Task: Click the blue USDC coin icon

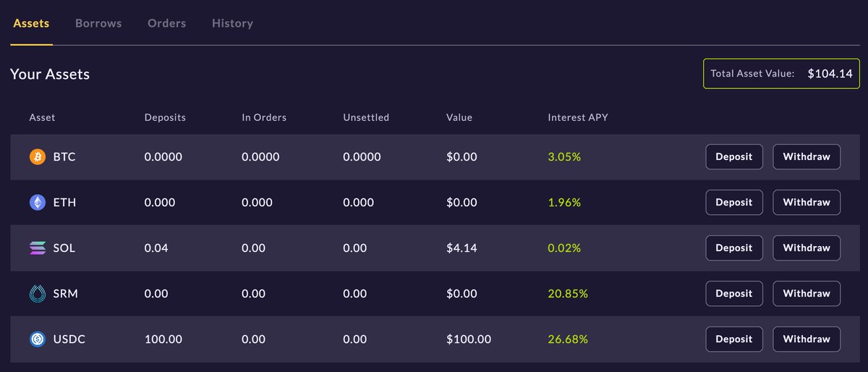Action: (x=37, y=339)
